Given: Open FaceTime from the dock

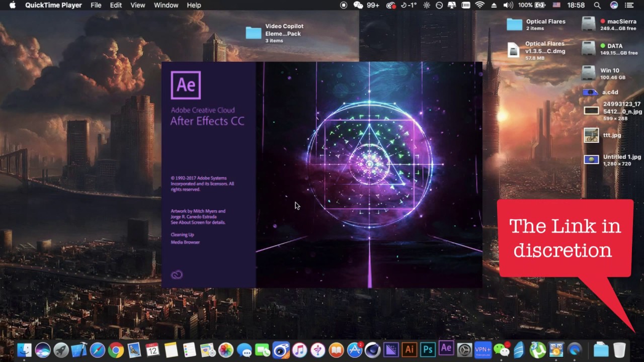Looking at the screenshot, I should click(x=263, y=350).
